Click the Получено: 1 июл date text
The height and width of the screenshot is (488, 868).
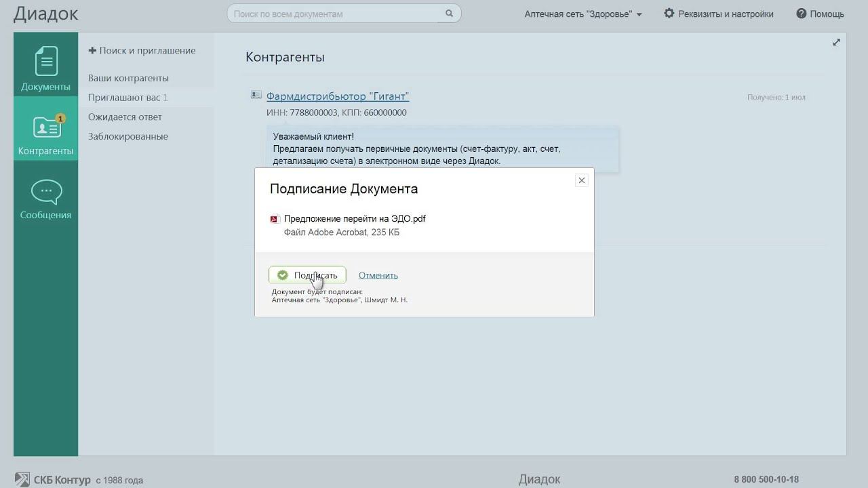coord(776,98)
